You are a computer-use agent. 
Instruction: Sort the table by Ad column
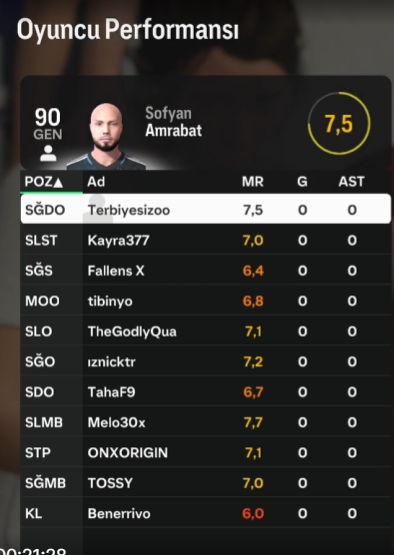(x=96, y=182)
